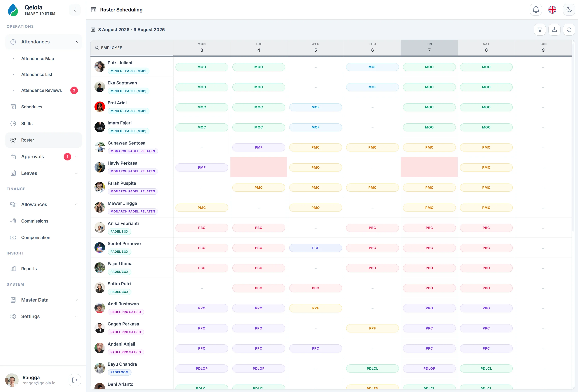Click Haviv Perkasa's empty red Friday cell
Viewport: 578px width, 392px height.
429,167
